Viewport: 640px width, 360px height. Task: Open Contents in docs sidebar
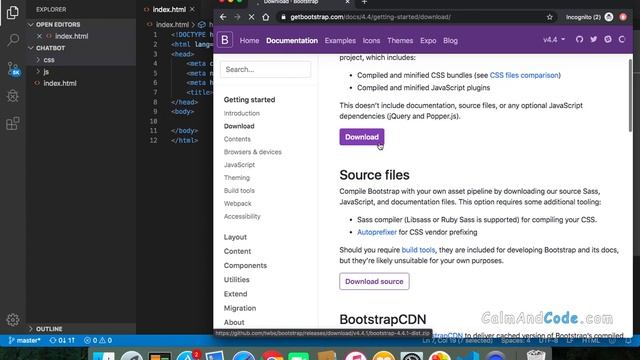[x=237, y=139]
